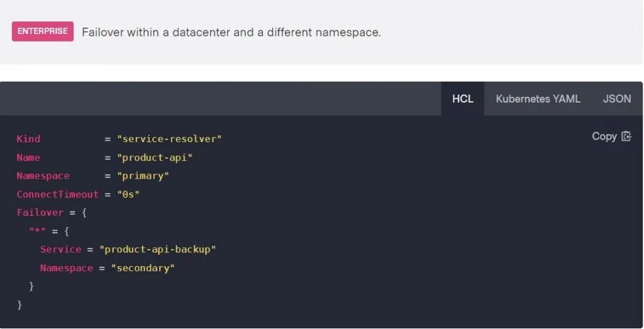Viewport: 644px width, 329px height.
Task: Click the "primary" string value
Action: [x=143, y=176]
